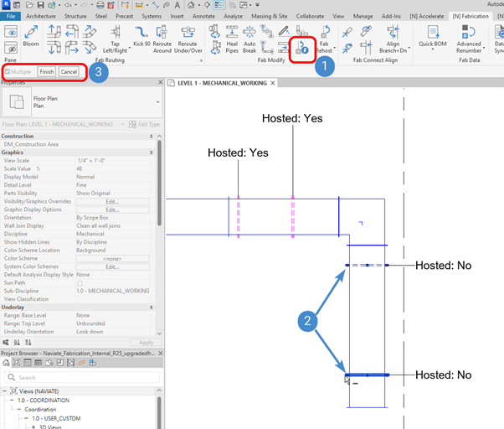Click the Bloom icon in ribbon
This screenshot has width=504, height=429.
point(32,37)
